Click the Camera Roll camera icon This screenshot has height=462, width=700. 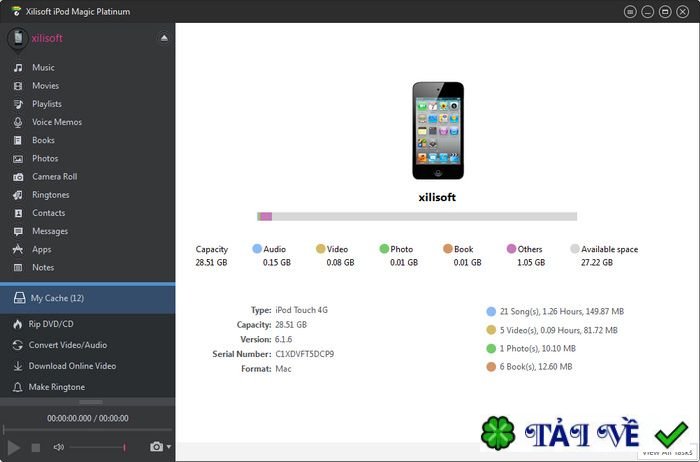[x=18, y=177]
